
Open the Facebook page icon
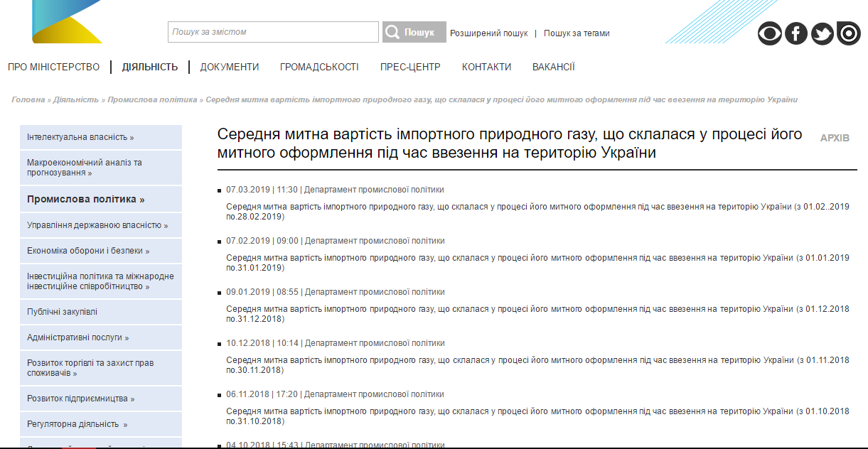click(x=795, y=33)
